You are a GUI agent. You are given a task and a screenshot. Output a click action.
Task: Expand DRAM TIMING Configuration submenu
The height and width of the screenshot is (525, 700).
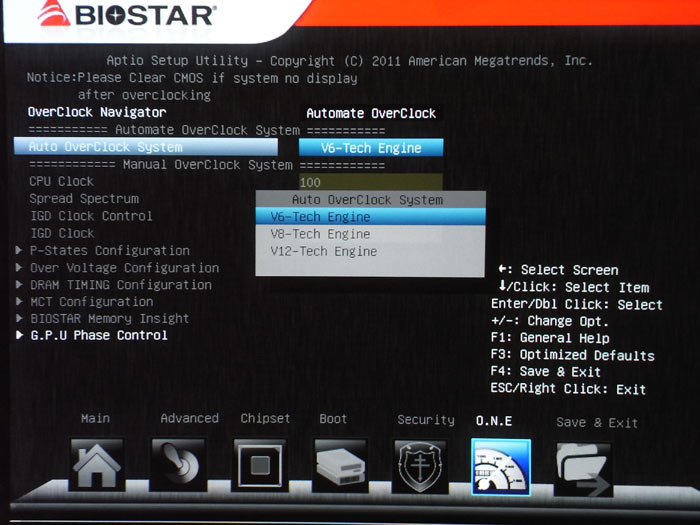(121, 285)
